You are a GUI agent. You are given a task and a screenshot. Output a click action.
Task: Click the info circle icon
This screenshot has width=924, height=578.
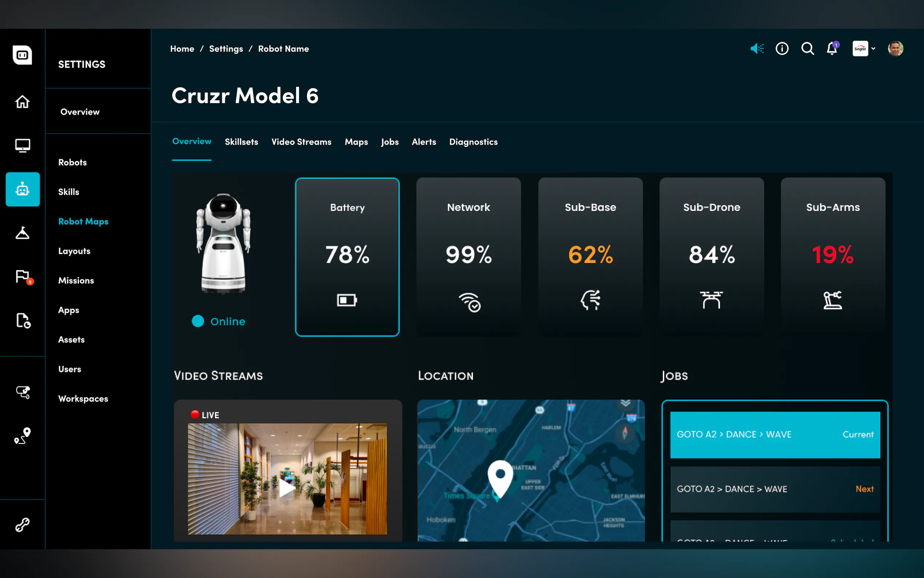782,49
